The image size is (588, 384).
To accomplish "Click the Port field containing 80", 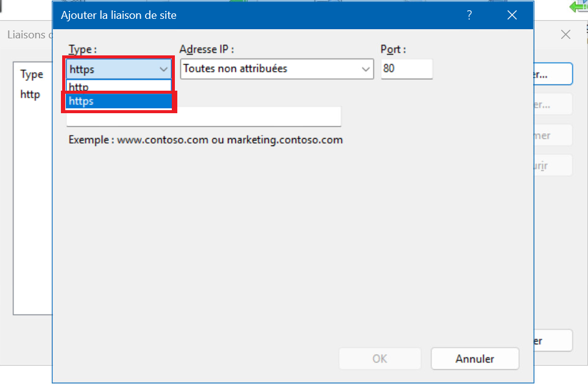I will coord(406,69).
